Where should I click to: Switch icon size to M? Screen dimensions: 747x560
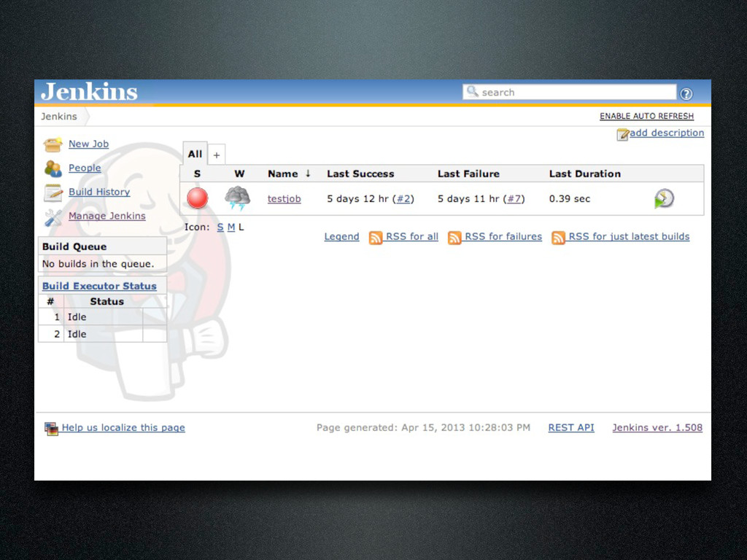pyautogui.click(x=231, y=227)
